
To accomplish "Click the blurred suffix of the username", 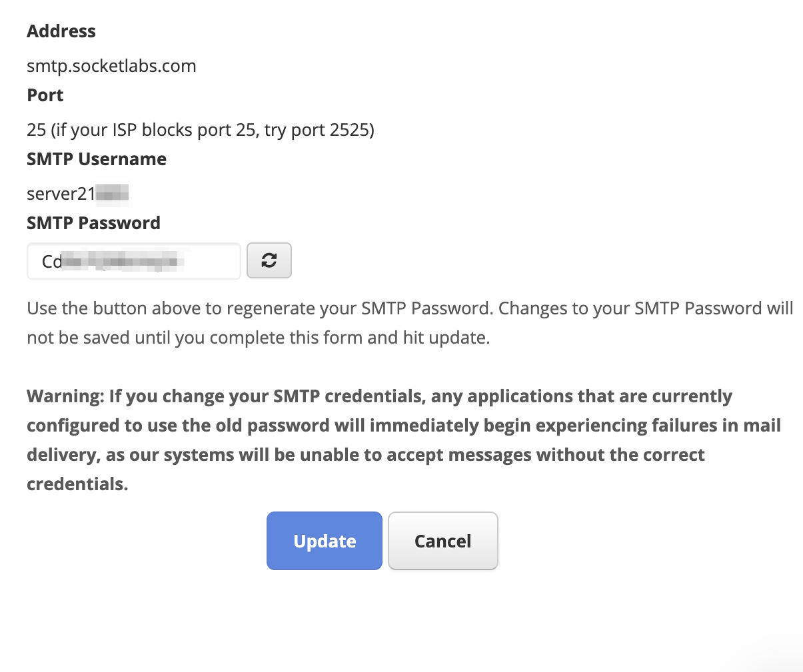I will (112, 194).
